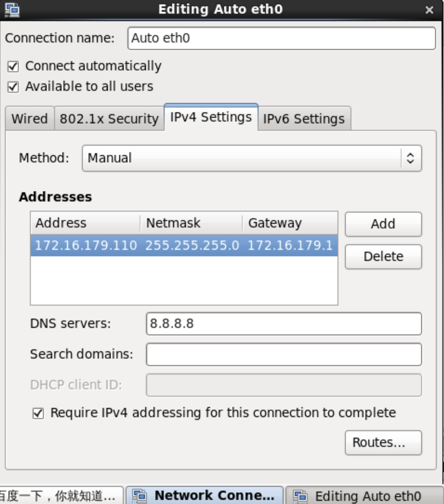Switch to Network Connections taskbar window
The width and height of the screenshot is (444, 504).
(205, 496)
